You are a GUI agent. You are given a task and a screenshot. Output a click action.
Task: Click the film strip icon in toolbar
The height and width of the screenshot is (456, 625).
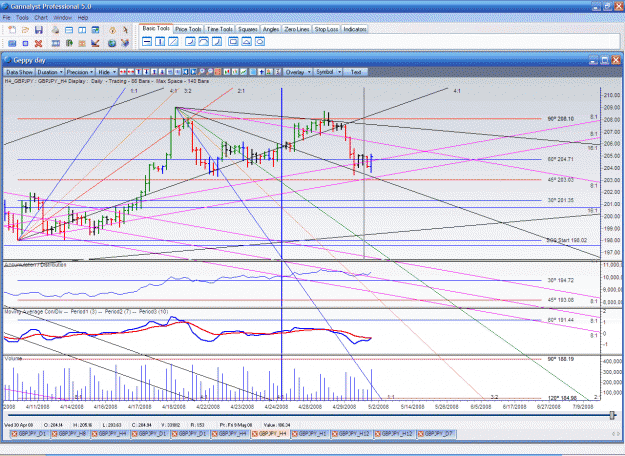pos(55,43)
